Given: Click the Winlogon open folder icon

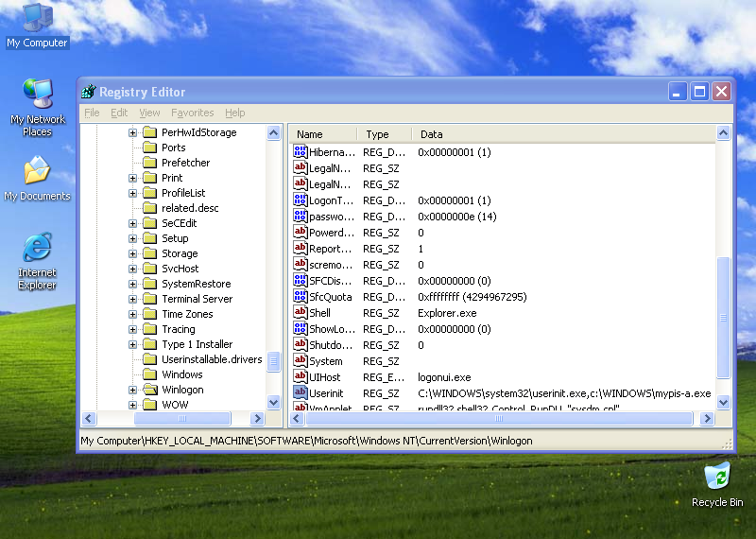Looking at the screenshot, I should [x=150, y=390].
